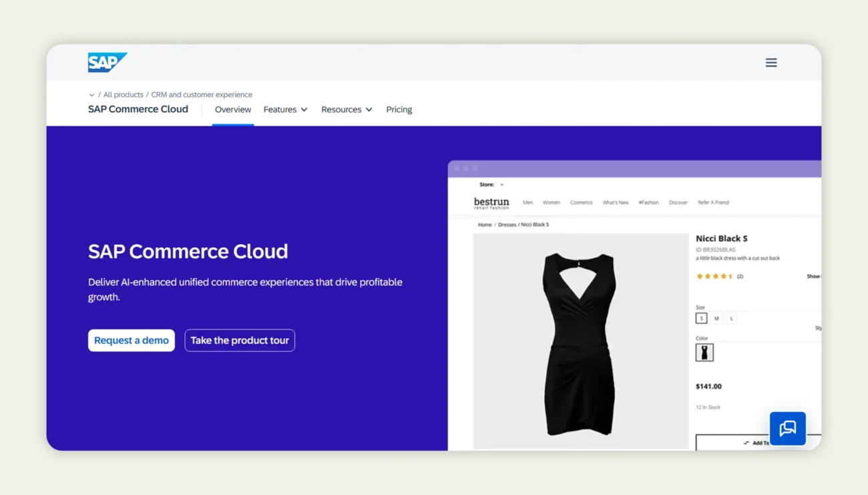Open the Women category in bestrun nav
Screen dimensions: 868x495
point(552,202)
